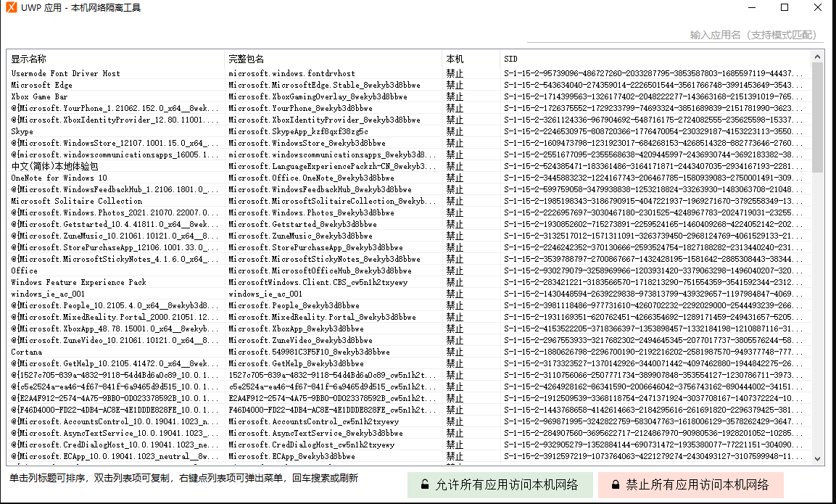Viewport: 836px width, 504px height.
Task: Select the @{F46D4000-FD22-4DB4 display name
Action: tap(115, 410)
